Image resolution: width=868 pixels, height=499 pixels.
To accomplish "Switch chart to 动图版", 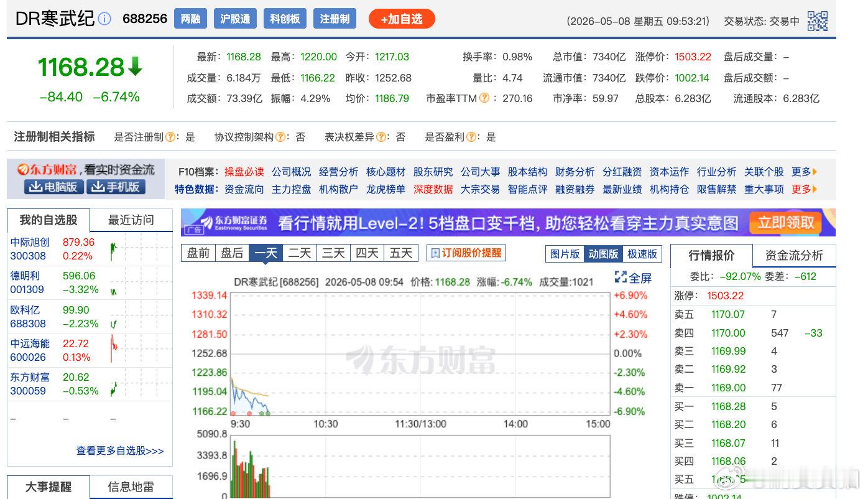I will coord(603,254).
